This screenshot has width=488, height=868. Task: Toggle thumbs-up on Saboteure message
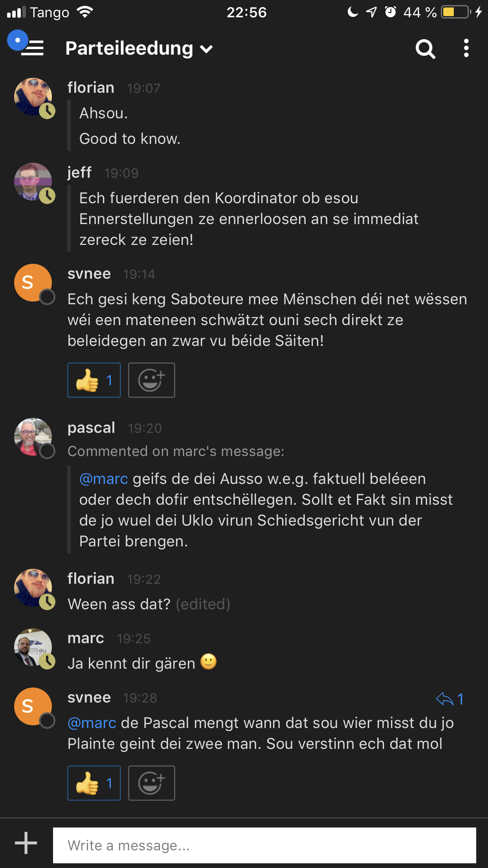[94, 380]
